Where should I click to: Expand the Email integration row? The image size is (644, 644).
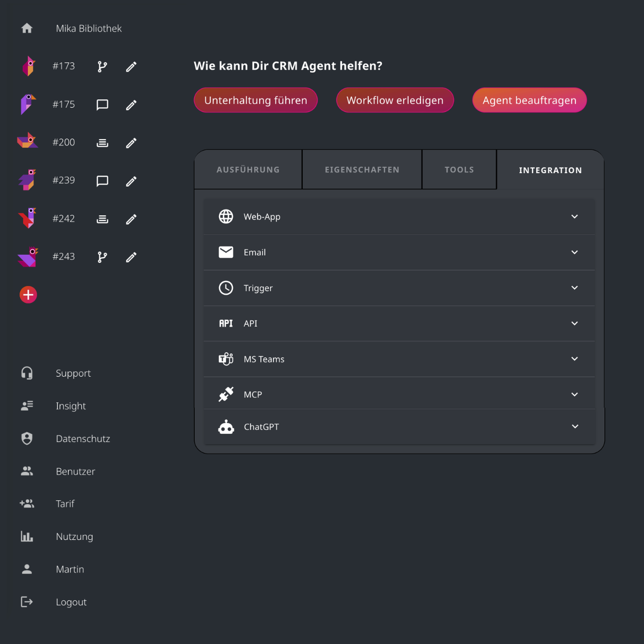coord(574,252)
